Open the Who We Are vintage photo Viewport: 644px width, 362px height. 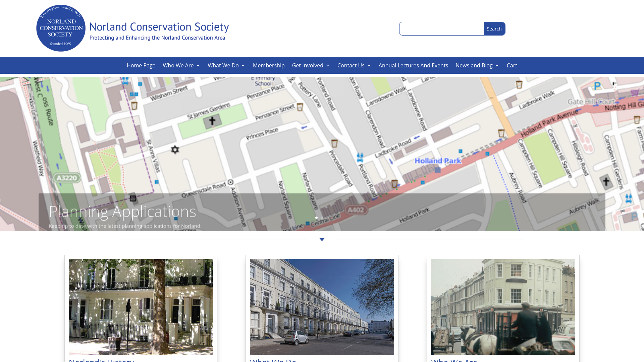click(503, 307)
